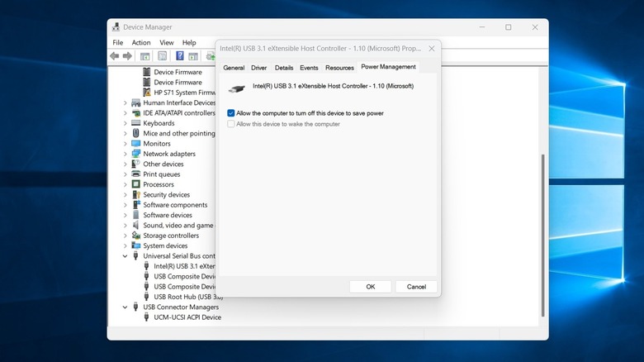
Task: Open the Action menu
Action: point(141,42)
